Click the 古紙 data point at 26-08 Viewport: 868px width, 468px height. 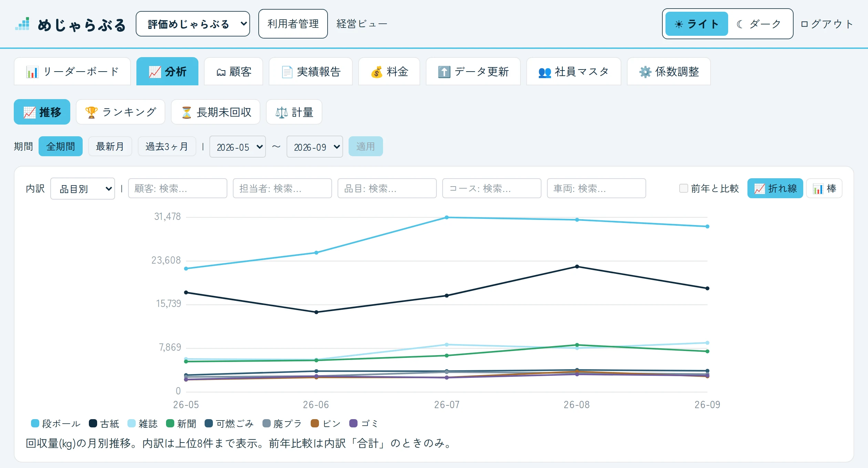(577, 267)
